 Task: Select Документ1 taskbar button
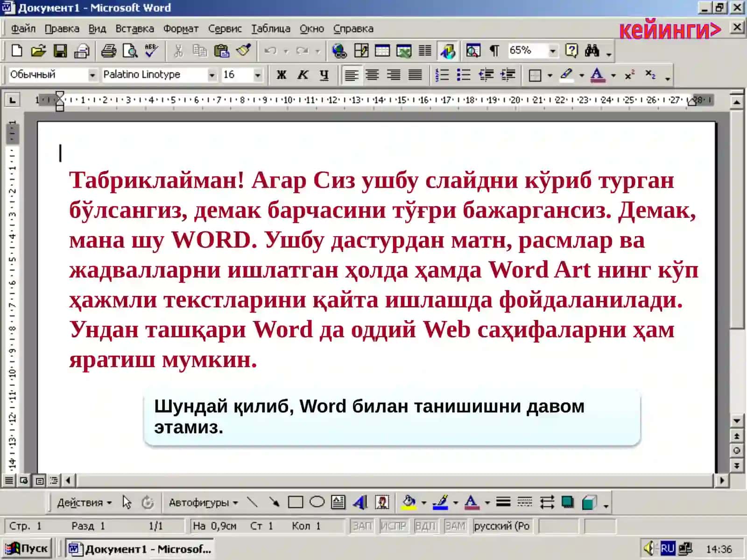140,549
